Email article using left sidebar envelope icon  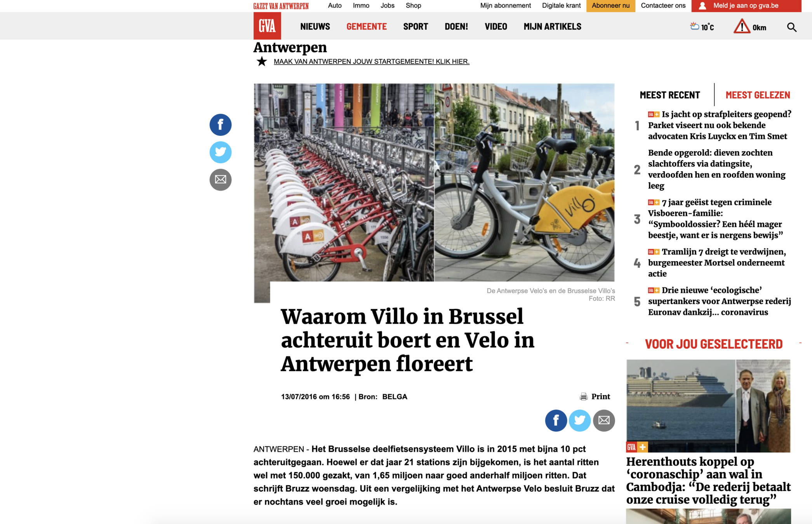[x=221, y=180]
